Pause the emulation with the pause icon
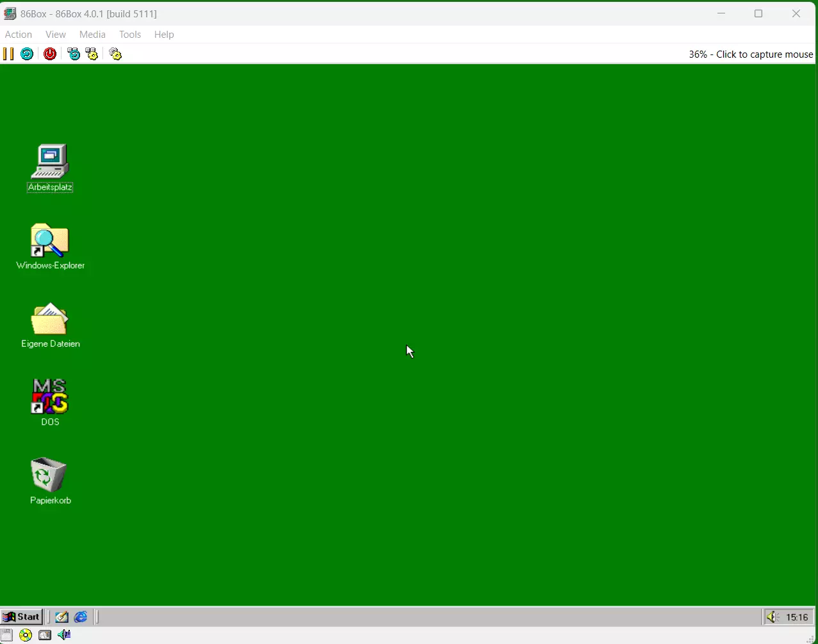818x644 pixels. point(8,54)
